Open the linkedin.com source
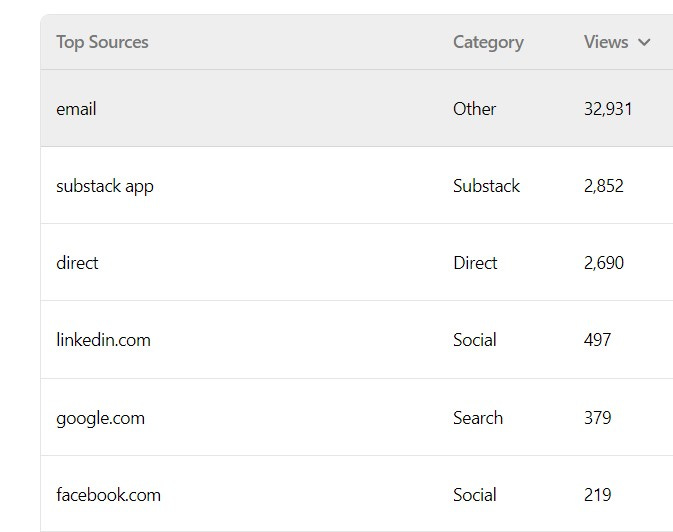 click(103, 340)
